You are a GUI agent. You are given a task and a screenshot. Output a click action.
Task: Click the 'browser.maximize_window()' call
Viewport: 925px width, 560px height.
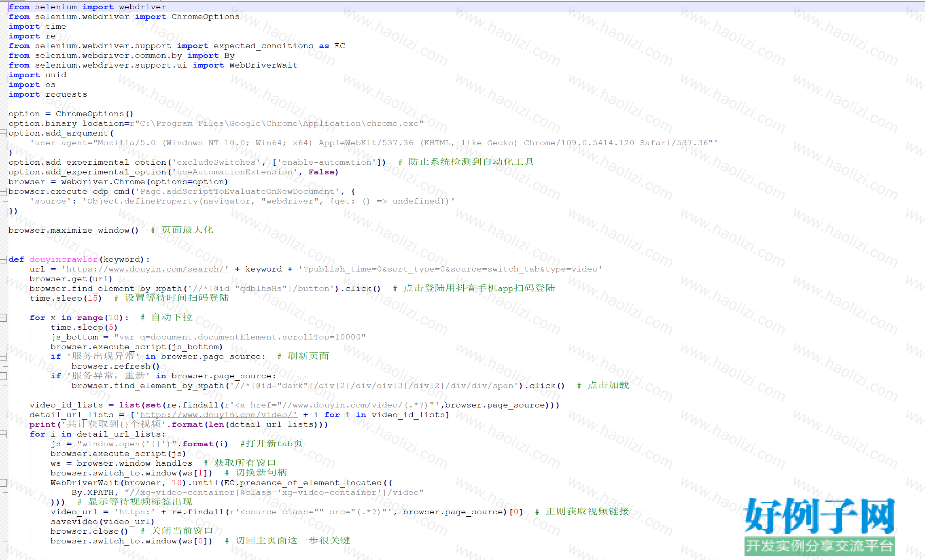[x=74, y=230]
